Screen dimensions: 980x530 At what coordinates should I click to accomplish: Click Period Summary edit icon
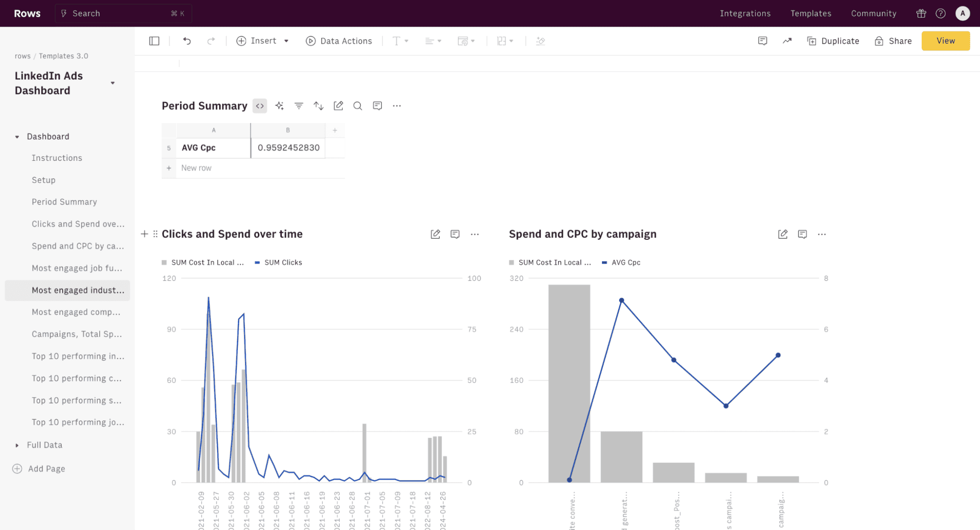click(338, 106)
